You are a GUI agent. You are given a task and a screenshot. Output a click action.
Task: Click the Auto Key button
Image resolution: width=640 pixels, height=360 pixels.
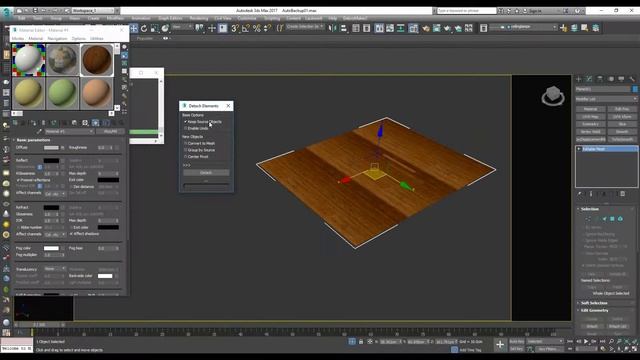click(x=517, y=341)
